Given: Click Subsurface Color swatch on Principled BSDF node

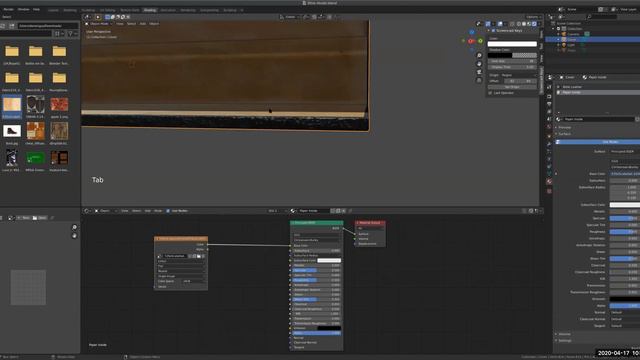Looking at the screenshot, I should (329, 260).
